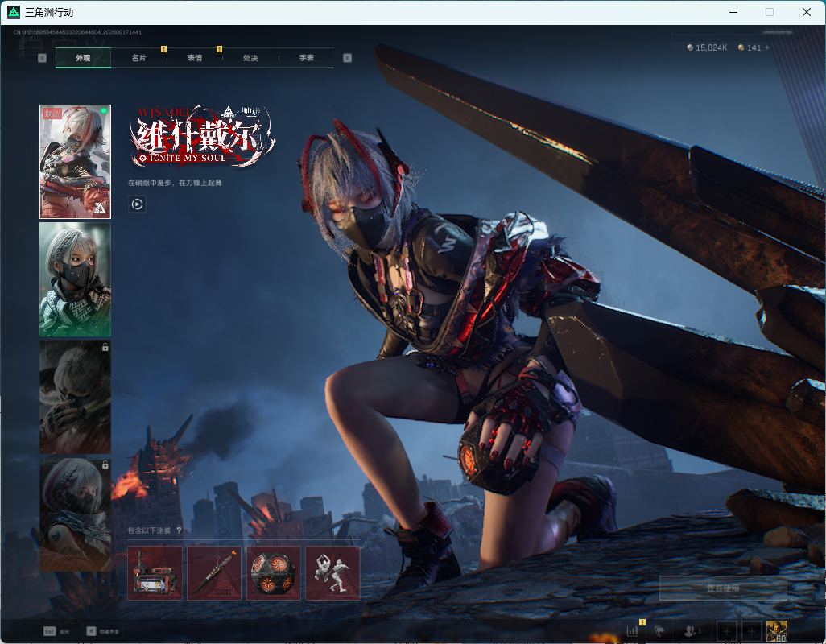Open the friends list icon
Image resolution: width=826 pixels, height=644 pixels.
click(x=692, y=631)
